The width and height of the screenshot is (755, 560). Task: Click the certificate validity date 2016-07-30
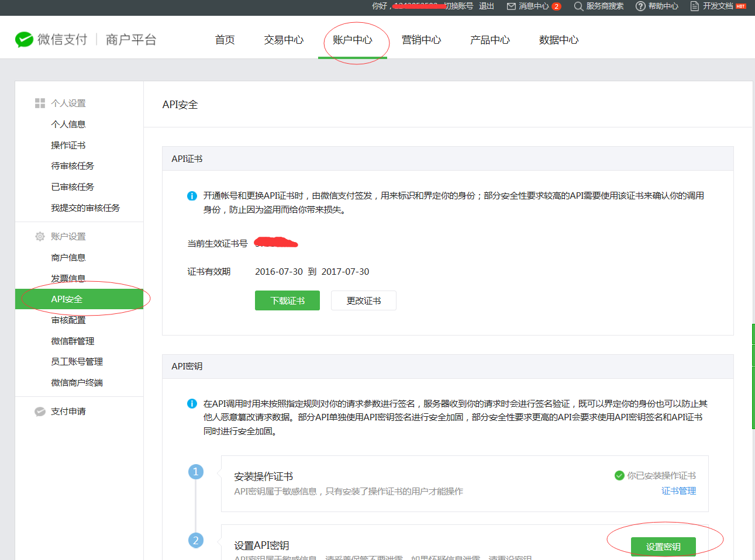(x=279, y=272)
